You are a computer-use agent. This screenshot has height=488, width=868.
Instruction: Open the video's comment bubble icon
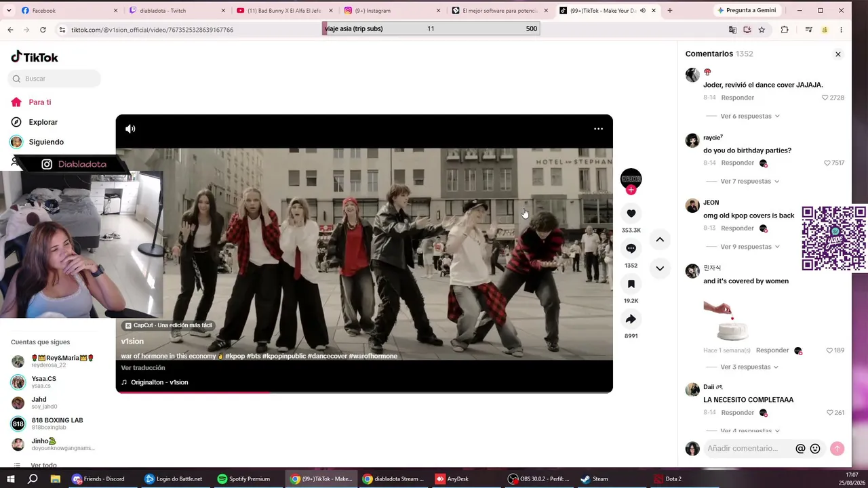(631, 249)
